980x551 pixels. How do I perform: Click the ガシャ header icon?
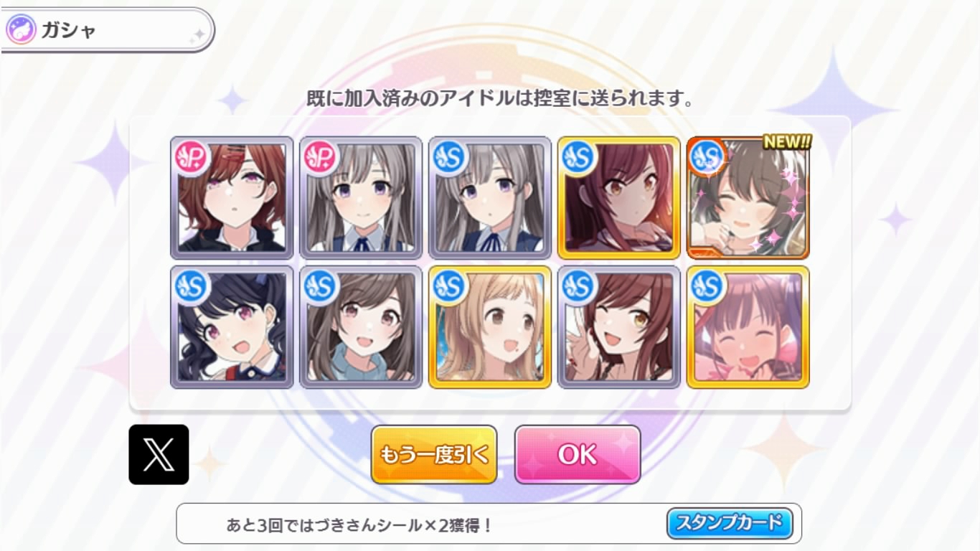pos(21,30)
